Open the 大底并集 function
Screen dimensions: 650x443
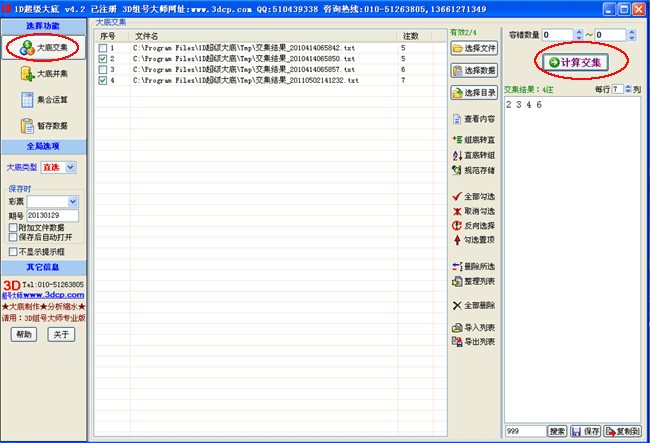[42, 73]
